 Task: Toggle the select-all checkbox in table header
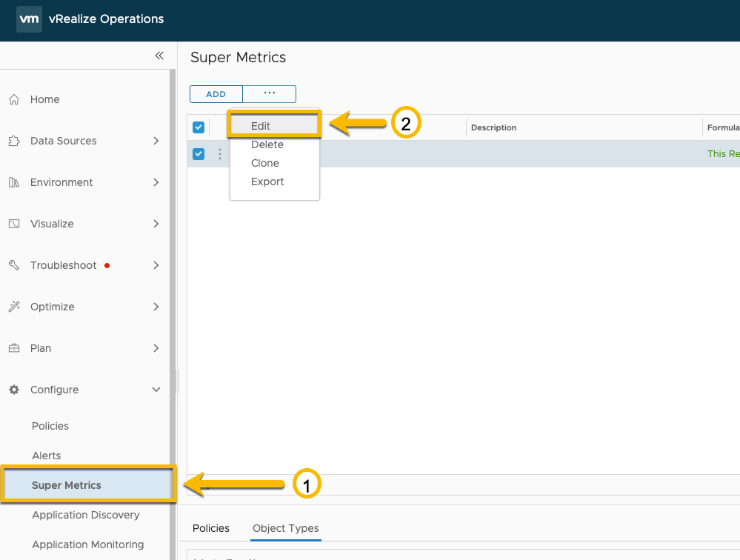[199, 127]
